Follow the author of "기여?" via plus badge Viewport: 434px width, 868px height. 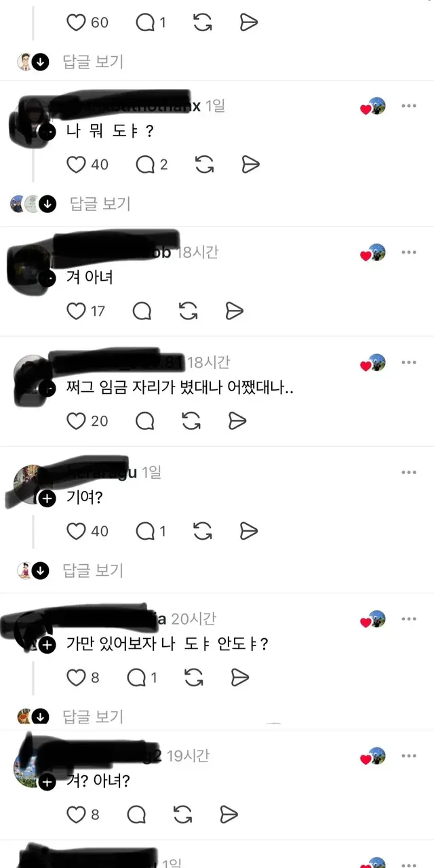pyautogui.click(x=47, y=499)
